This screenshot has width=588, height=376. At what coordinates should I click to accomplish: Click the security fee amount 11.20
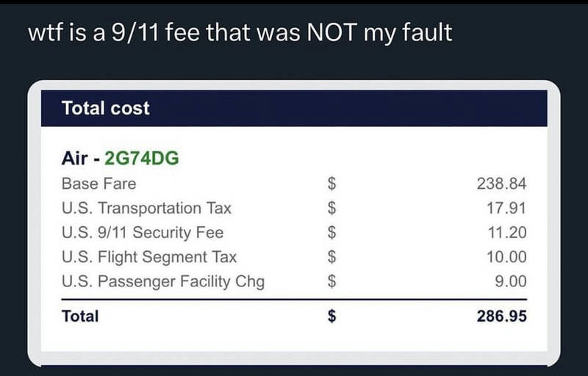(x=506, y=233)
